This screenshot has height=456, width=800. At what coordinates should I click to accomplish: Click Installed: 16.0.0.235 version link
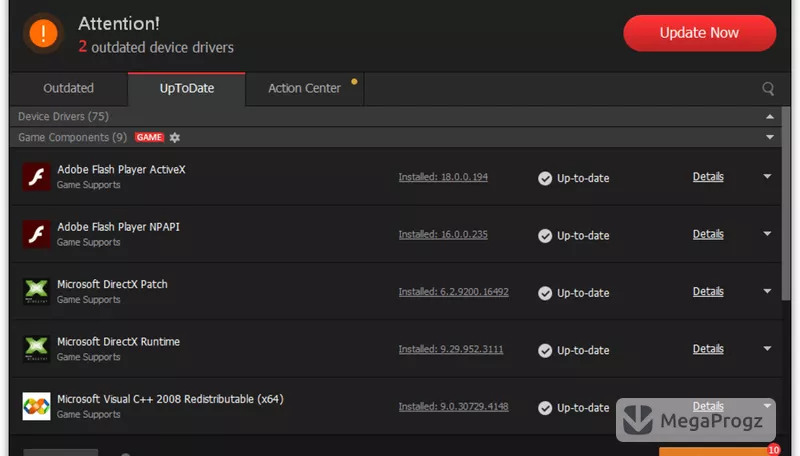point(443,234)
